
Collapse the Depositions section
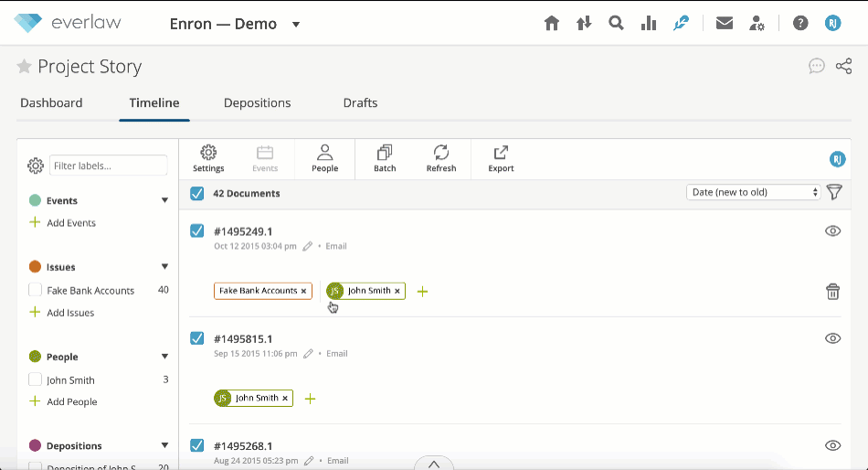(x=164, y=445)
